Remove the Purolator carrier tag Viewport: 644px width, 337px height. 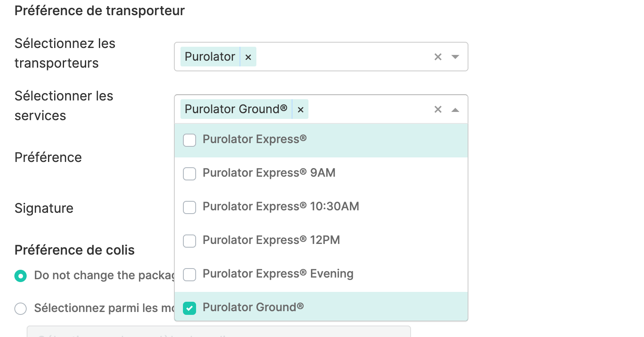pyautogui.click(x=248, y=57)
